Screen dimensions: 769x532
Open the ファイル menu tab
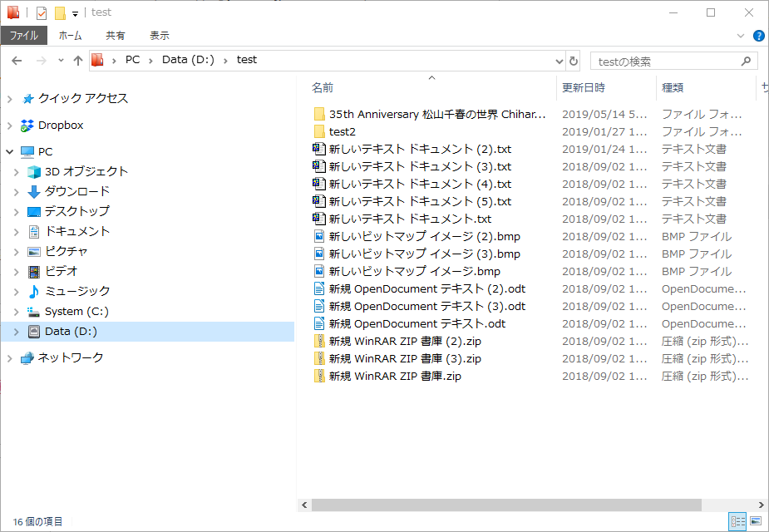pyautogui.click(x=23, y=36)
